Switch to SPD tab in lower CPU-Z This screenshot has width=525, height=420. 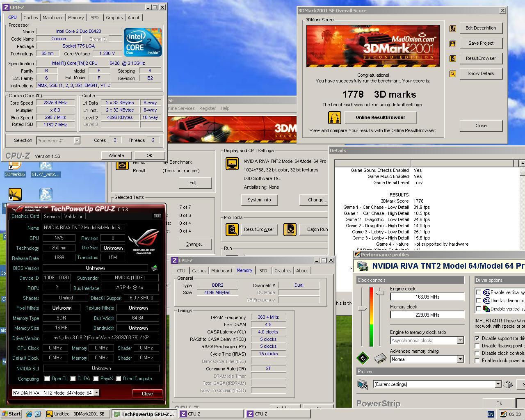point(263,271)
